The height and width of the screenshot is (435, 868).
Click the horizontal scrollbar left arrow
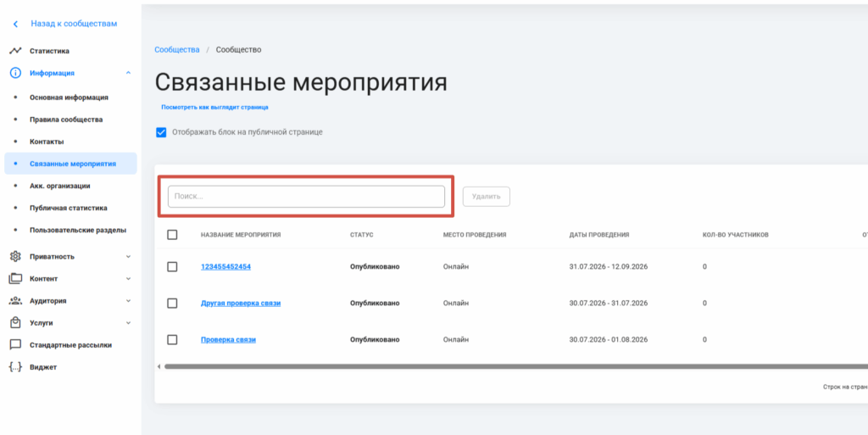click(x=159, y=366)
